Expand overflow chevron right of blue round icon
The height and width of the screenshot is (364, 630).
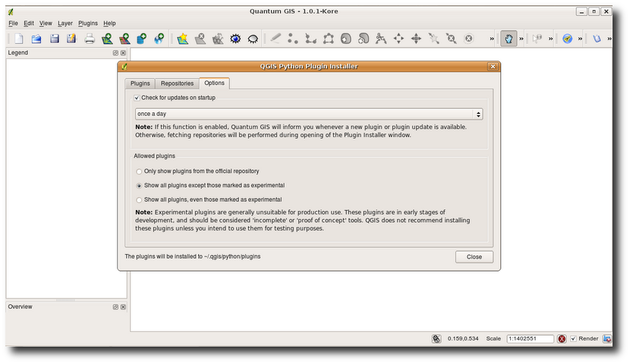pyautogui.click(x=580, y=39)
